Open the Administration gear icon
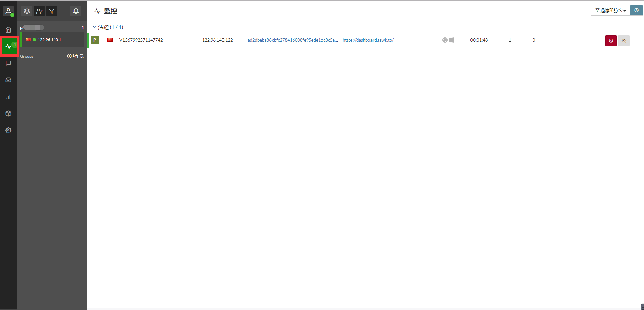The height and width of the screenshot is (310, 644). [8, 130]
